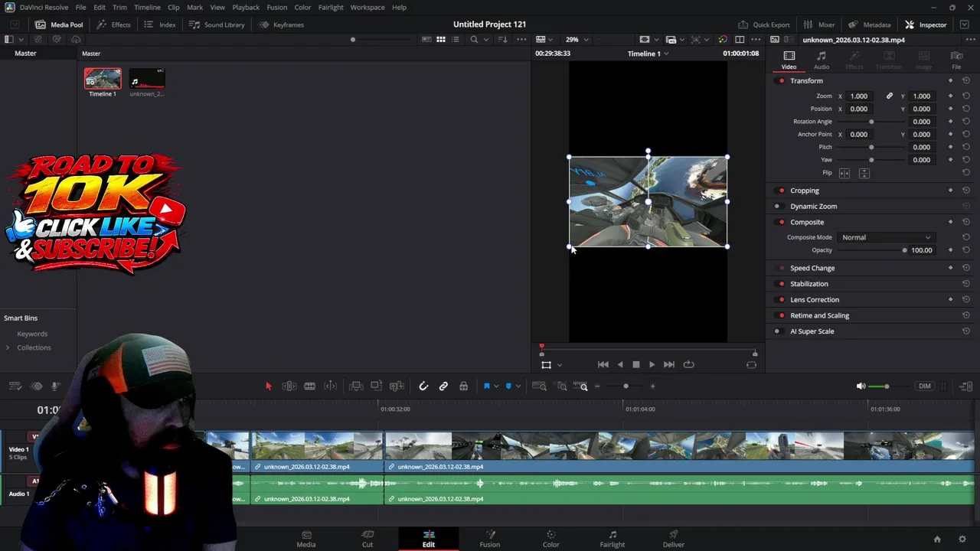Toggle the position lock padlock icon
Image resolution: width=980 pixels, height=551 pixels.
(463, 386)
